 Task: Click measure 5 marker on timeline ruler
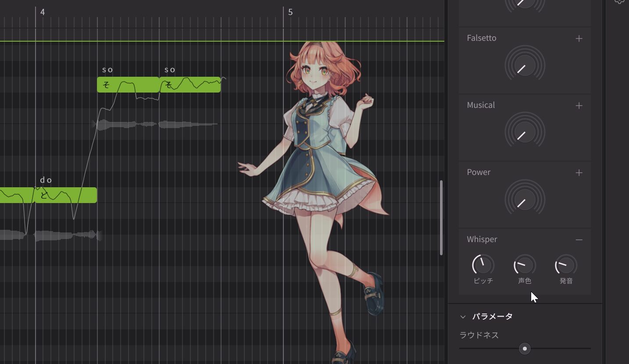tap(290, 12)
